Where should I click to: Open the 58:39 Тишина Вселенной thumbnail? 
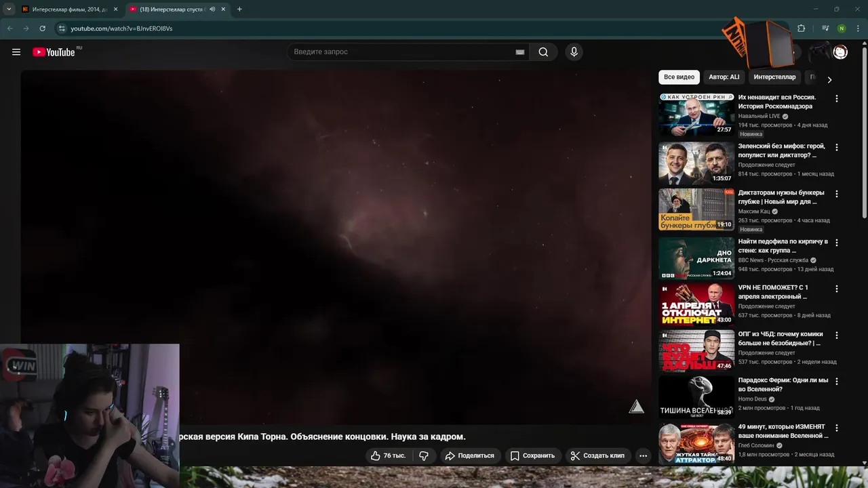point(696,397)
